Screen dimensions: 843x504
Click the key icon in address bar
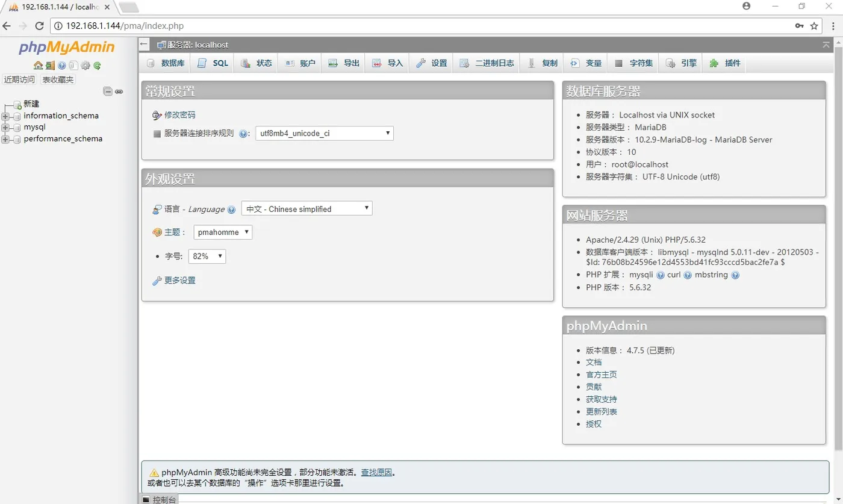[x=800, y=26]
